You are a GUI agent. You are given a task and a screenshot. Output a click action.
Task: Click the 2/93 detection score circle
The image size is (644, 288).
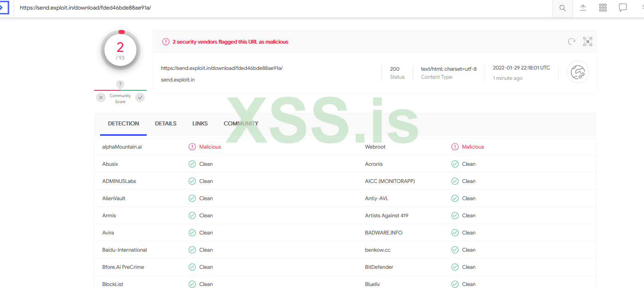pyautogui.click(x=120, y=50)
